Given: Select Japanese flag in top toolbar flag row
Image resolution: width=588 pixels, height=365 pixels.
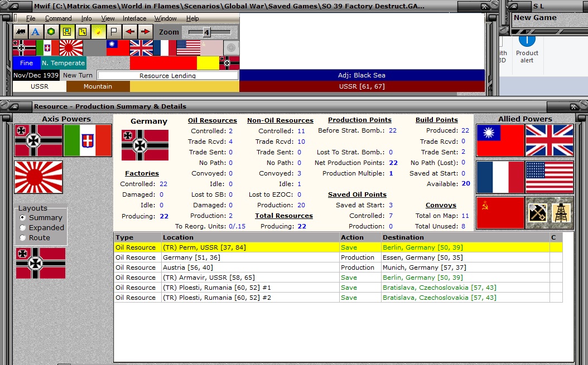Looking at the screenshot, I should coord(71,48).
